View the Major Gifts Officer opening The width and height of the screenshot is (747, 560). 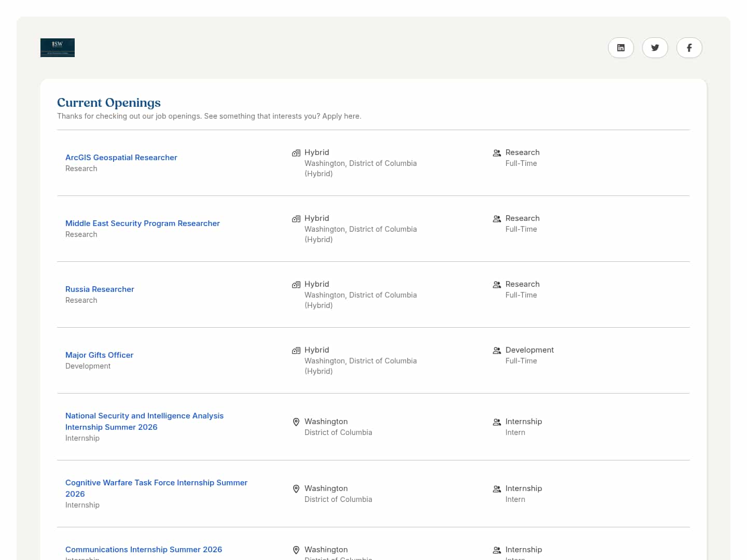pyautogui.click(x=99, y=355)
